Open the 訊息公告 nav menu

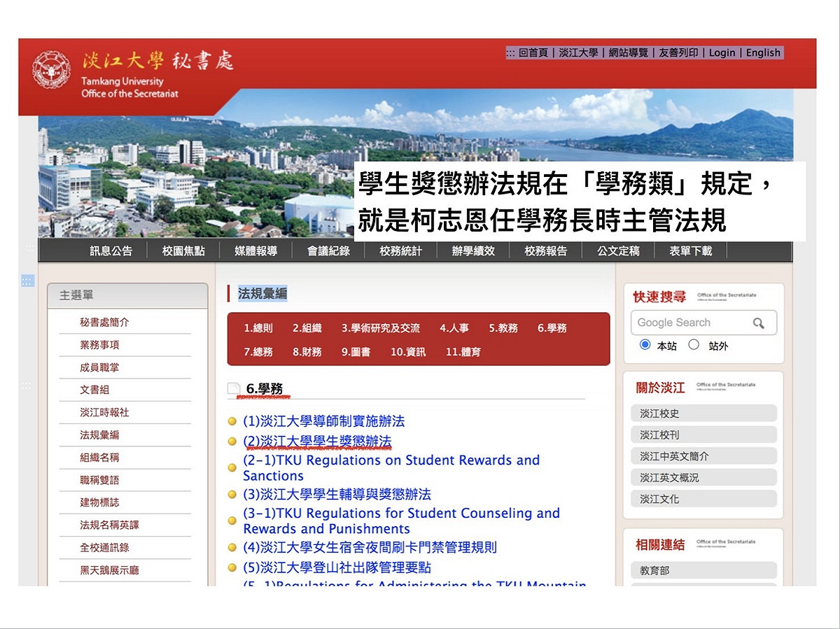pos(111,251)
